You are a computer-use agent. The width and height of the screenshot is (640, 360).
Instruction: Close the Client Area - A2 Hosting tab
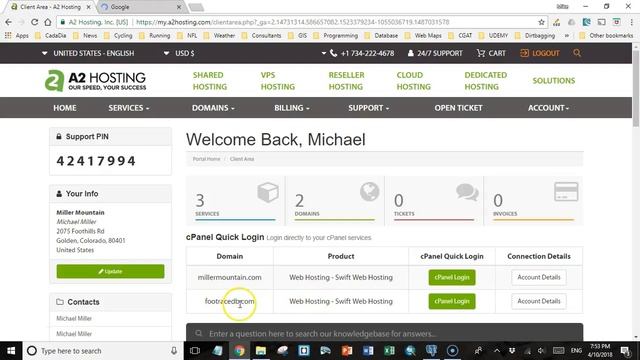(x=89, y=7)
